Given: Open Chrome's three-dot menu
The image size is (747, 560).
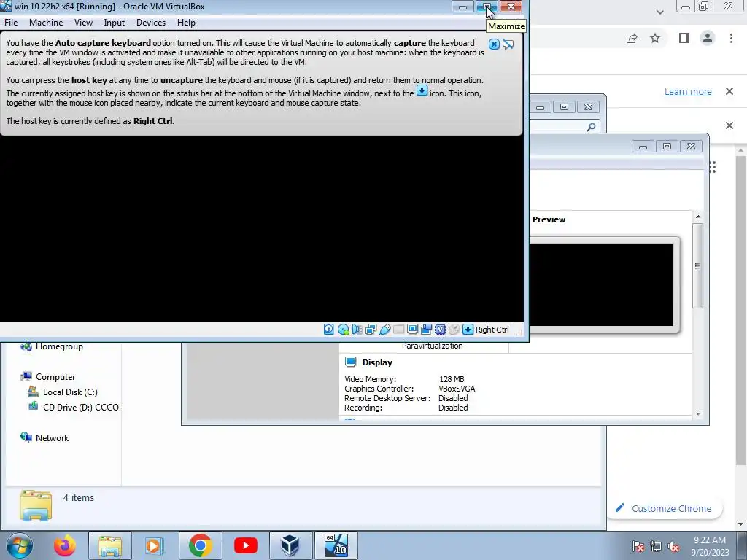Looking at the screenshot, I should click(x=731, y=38).
